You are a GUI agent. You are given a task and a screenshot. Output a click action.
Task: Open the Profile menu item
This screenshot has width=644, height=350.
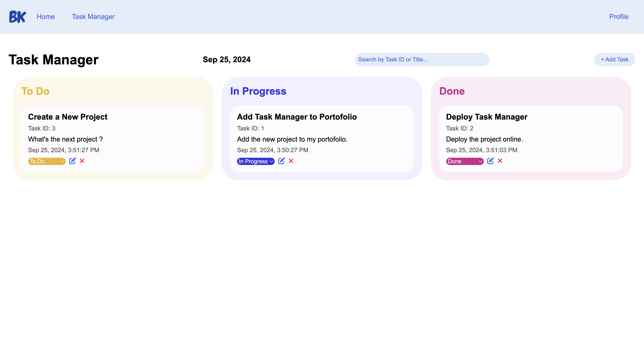click(619, 16)
